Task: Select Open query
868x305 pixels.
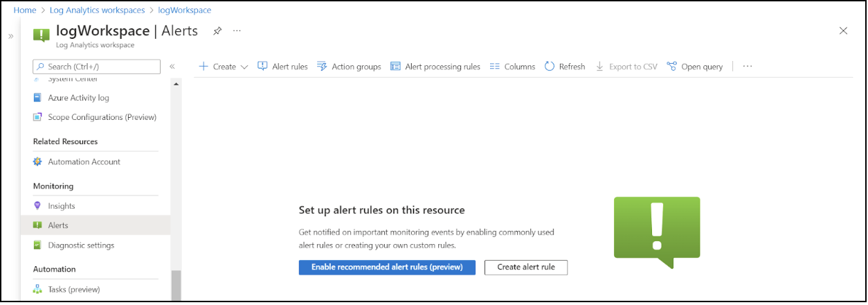Action: (695, 67)
